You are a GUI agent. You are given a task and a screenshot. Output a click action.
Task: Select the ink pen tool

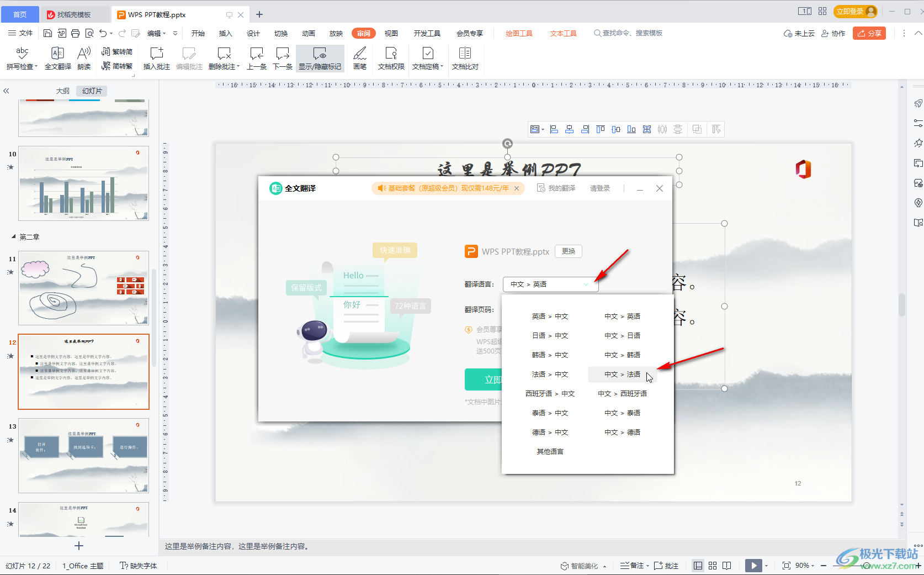[x=360, y=58]
